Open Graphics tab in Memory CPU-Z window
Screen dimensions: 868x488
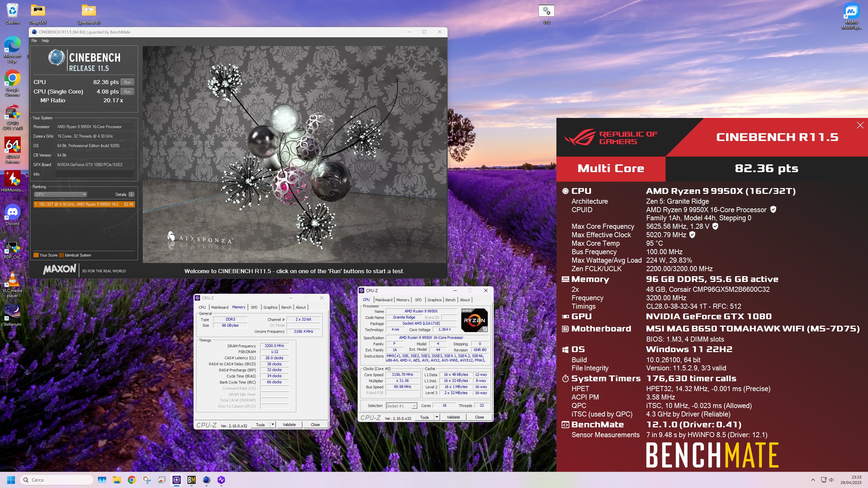coord(270,307)
